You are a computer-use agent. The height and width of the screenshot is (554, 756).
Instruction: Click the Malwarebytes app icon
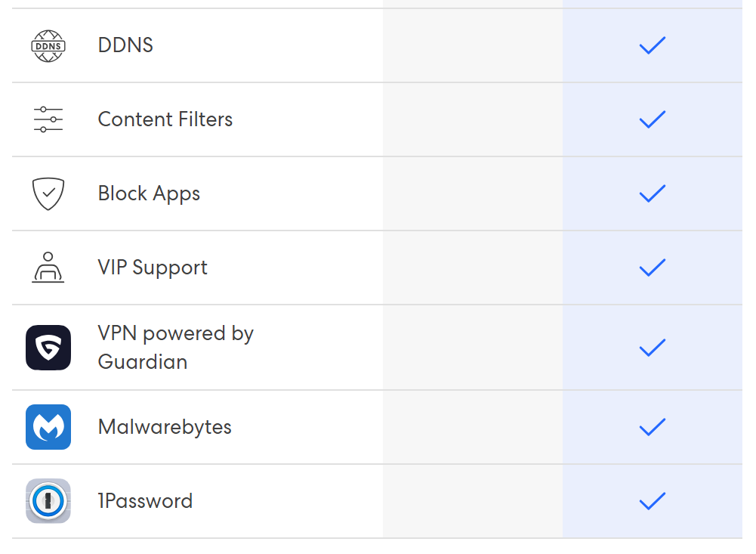click(48, 427)
